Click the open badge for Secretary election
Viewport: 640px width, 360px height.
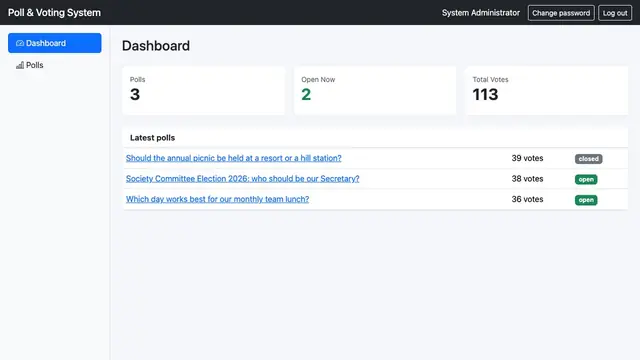pos(586,179)
